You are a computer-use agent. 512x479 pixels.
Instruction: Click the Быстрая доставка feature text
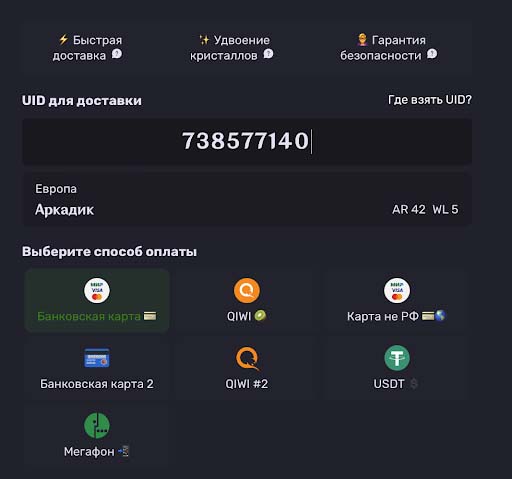[87, 48]
